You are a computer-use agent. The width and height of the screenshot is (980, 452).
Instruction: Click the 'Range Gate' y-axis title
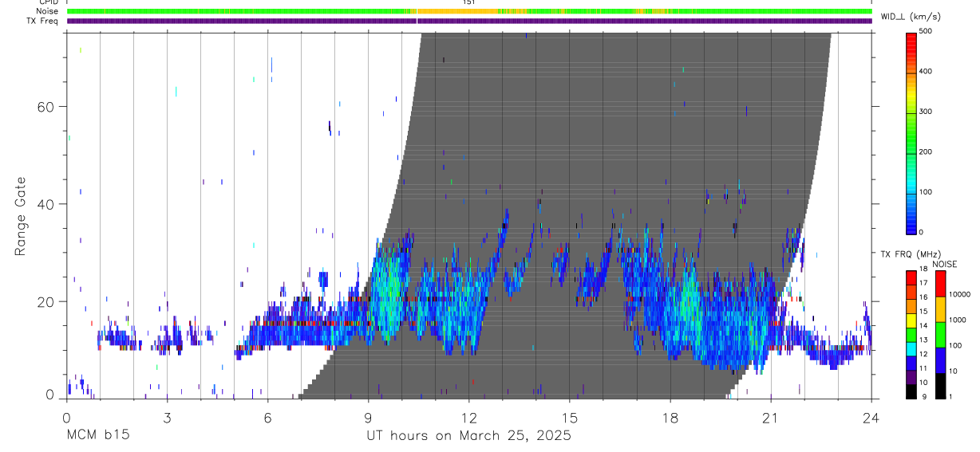coord(21,218)
